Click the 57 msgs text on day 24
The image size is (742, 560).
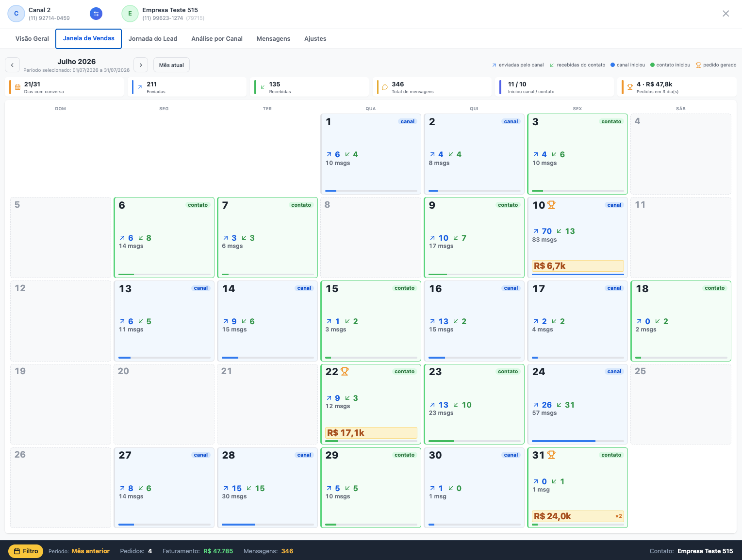544,413
